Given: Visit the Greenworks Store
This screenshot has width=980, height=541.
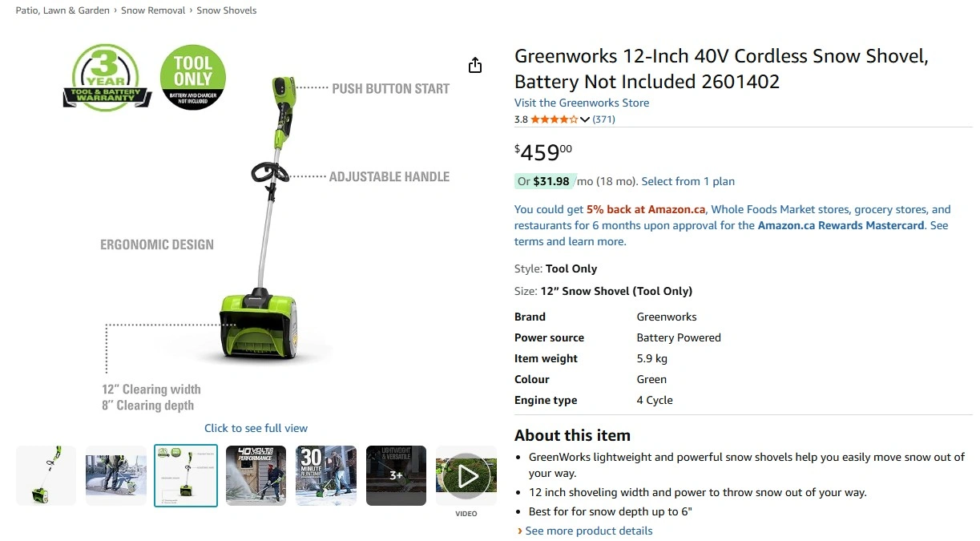Looking at the screenshot, I should (x=582, y=103).
